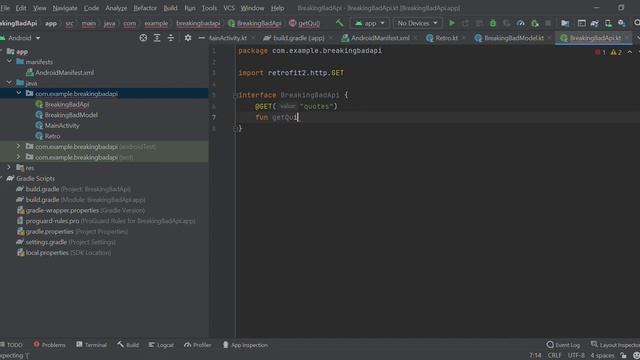The height and width of the screenshot is (360, 640).
Task: Close the AndroidManifest.xml tab
Action: tap(415, 38)
